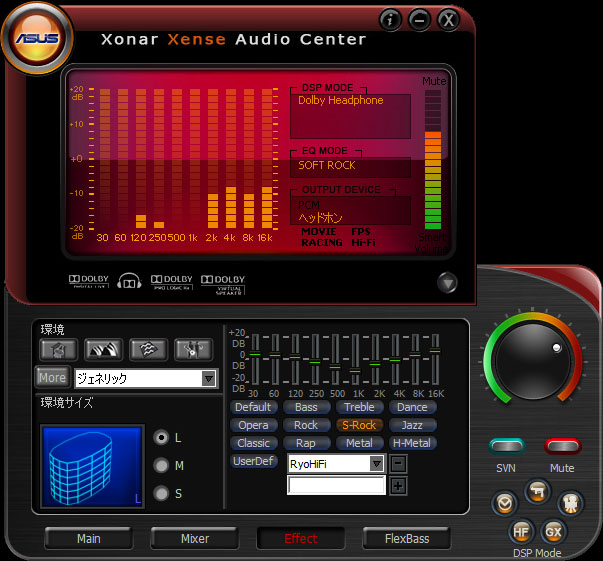Apply the Default EQ preset
The width and height of the screenshot is (603, 561).
click(x=253, y=407)
